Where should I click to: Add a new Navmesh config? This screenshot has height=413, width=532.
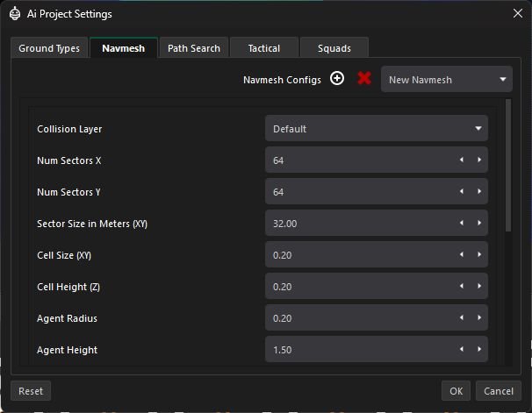pos(337,79)
